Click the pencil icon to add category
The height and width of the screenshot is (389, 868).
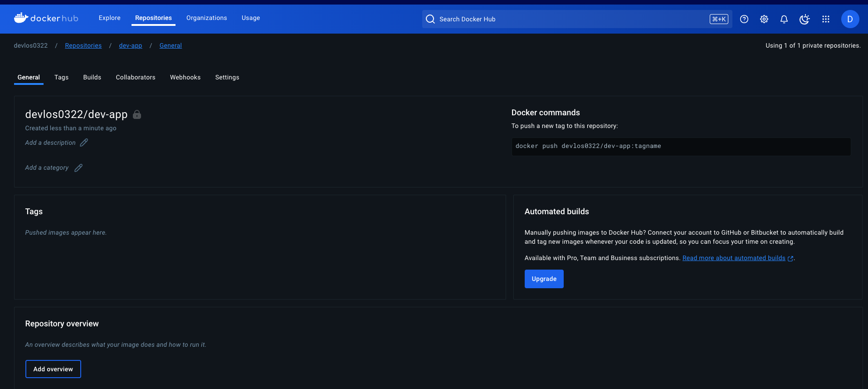click(78, 167)
